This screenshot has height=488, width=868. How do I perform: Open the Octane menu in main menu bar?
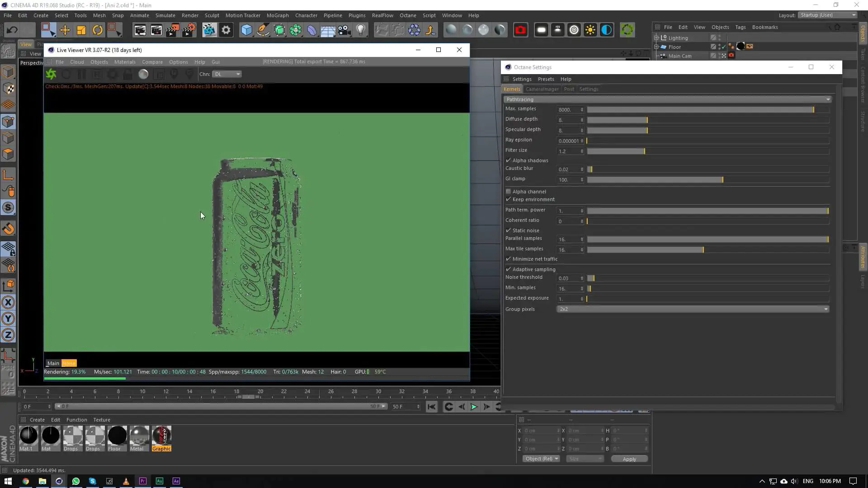click(x=408, y=15)
